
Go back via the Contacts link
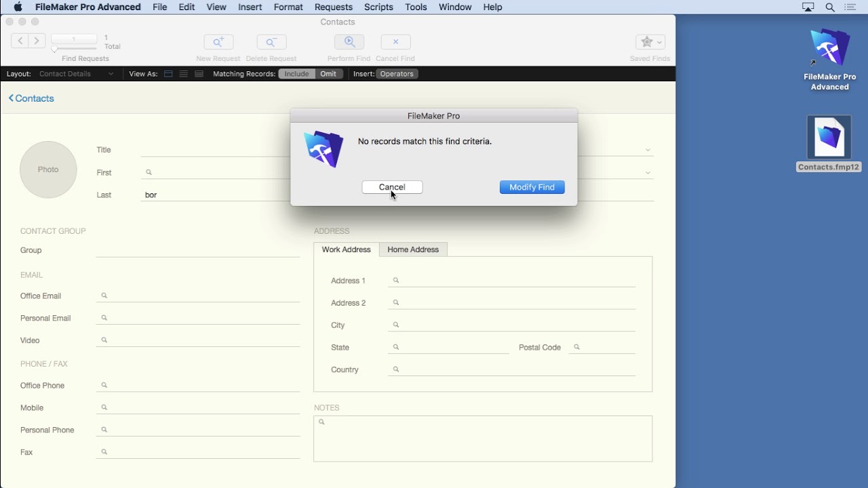tap(31, 98)
